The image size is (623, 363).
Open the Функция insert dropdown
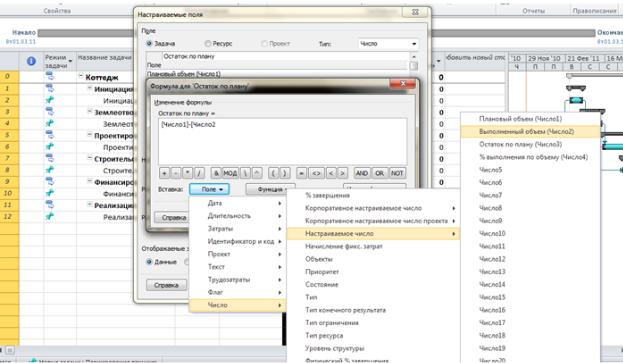271,189
